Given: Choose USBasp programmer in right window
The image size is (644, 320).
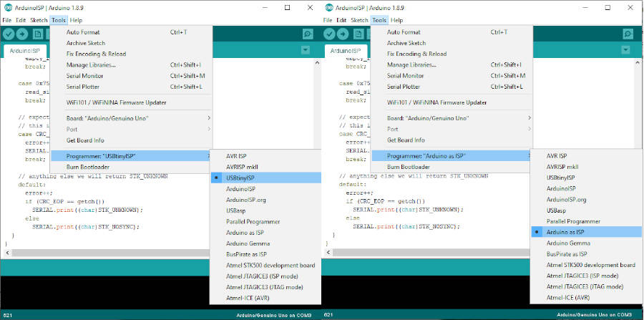Looking at the screenshot, I should click(x=557, y=210).
